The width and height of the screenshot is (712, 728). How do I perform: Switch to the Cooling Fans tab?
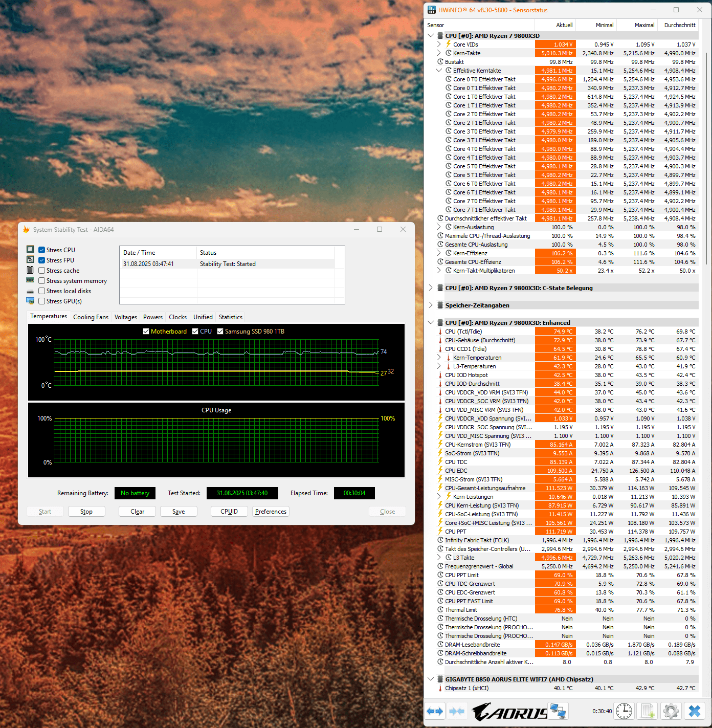point(91,317)
